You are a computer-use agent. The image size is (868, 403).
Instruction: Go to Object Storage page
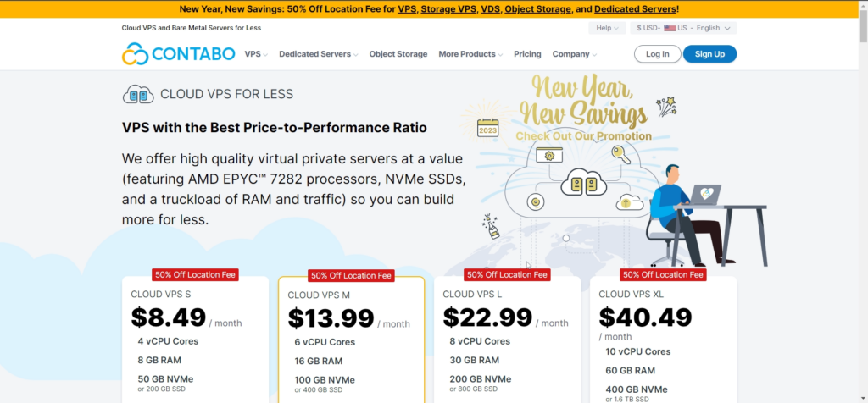[398, 54]
